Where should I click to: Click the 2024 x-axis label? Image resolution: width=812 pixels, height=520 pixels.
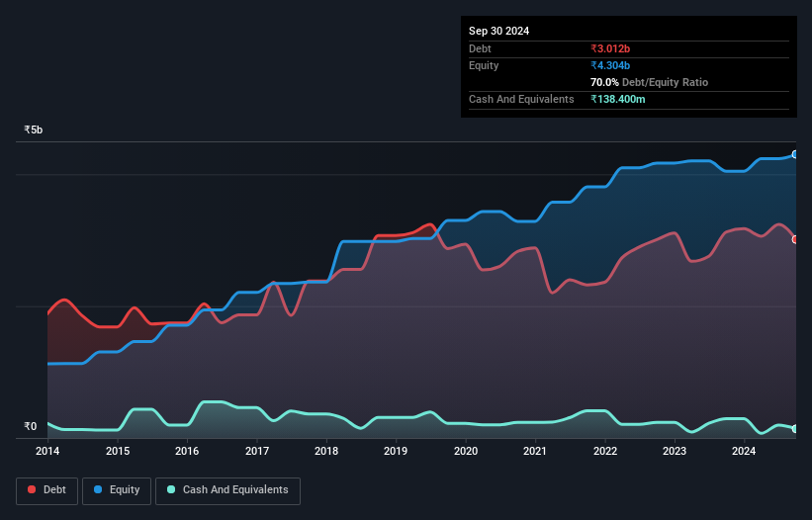pyautogui.click(x=744, y=451)
